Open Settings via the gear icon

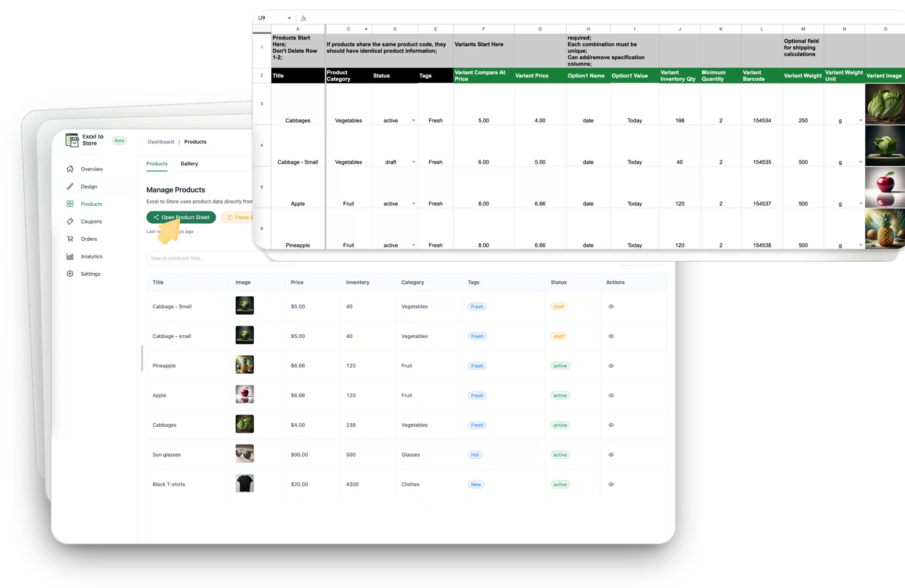pyautogui.click(x=70, y=274)
